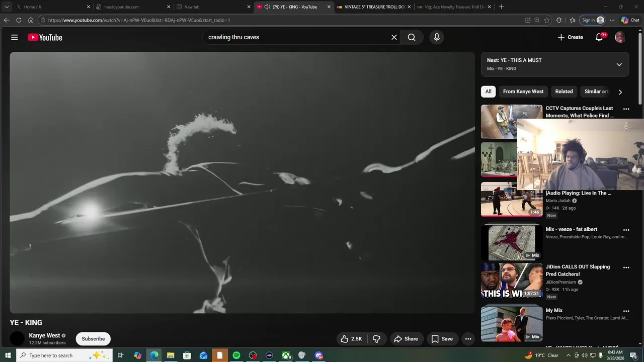
Task: Like the YE - KING video
Action: tap(351, 339)
